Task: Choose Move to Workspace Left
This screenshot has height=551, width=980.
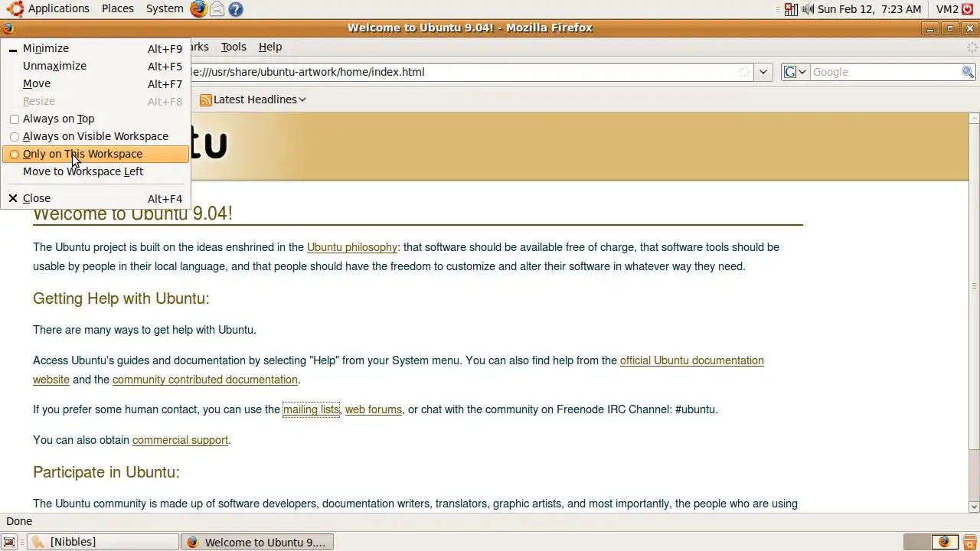Action: click(95, 171)
